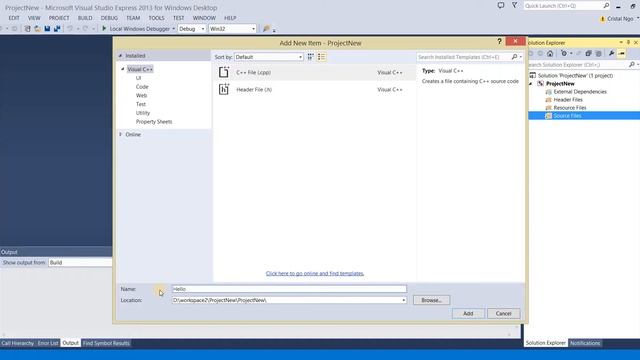This screenshot has height=360, width=640.
Task: Open the WINDOW menu
Action: pos(204,18)
